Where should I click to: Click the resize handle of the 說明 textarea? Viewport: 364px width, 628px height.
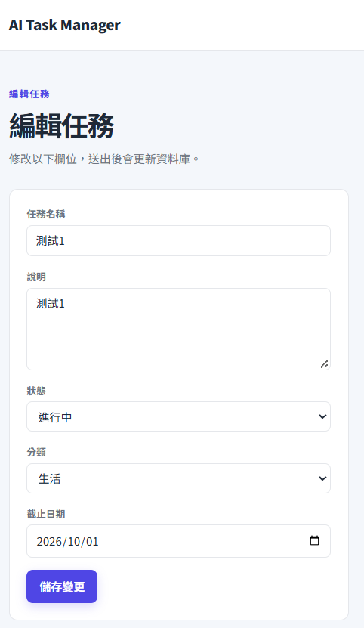[325, 364]
